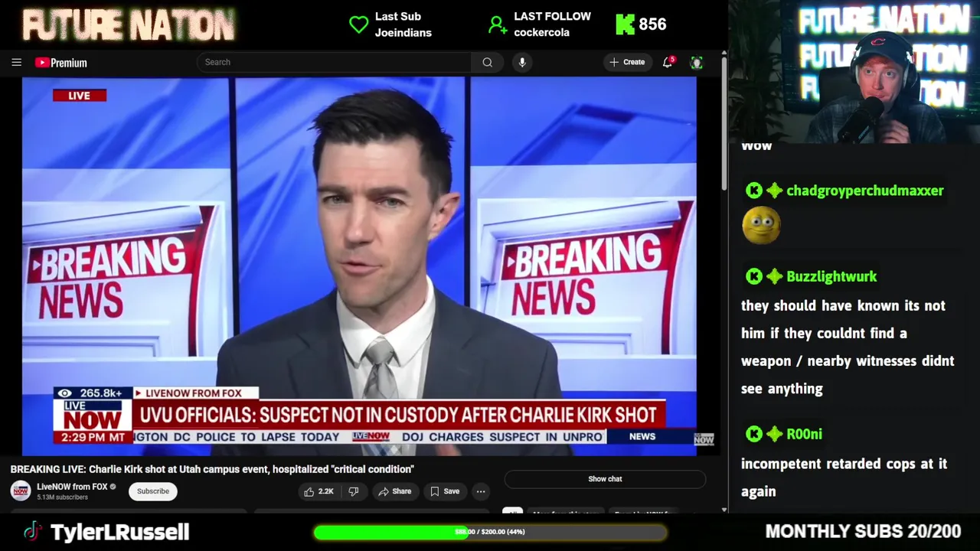The height and width of the screenshot is (551, 980).
Task: Click Show chat button
Action: pyautogui.click(x=605, y=479)
